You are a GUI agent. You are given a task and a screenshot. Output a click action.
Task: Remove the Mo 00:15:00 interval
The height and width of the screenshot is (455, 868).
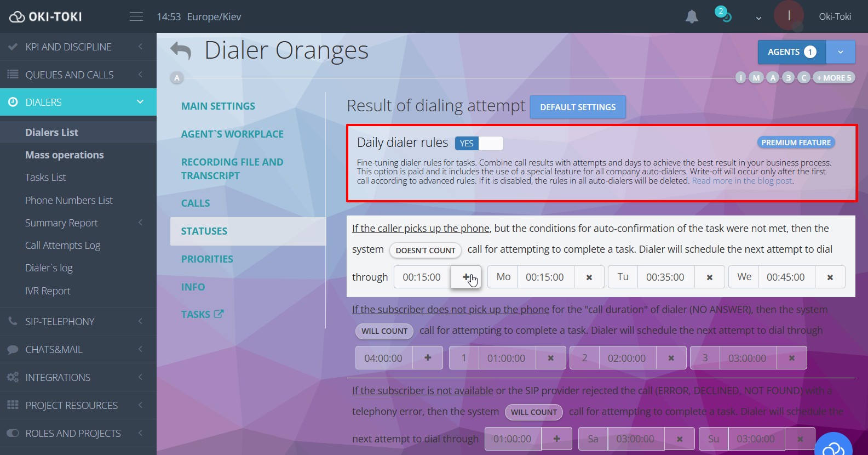point(589,277)
